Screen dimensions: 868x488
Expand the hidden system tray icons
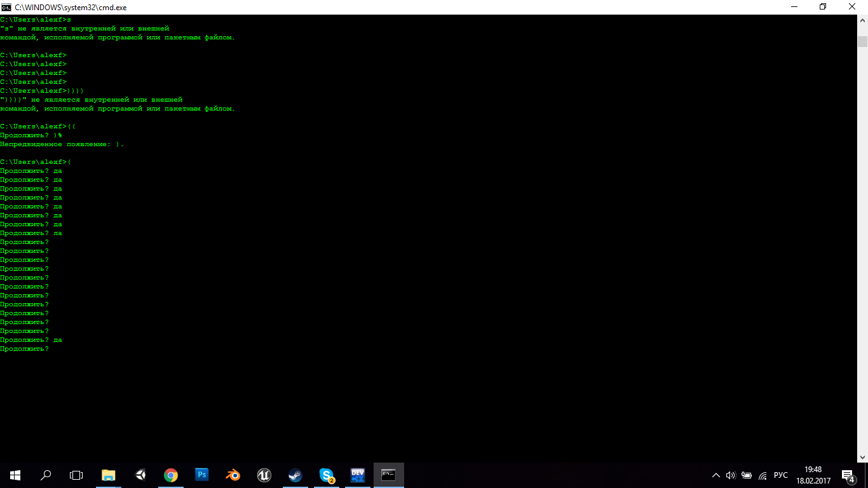[x=716, y=475]
